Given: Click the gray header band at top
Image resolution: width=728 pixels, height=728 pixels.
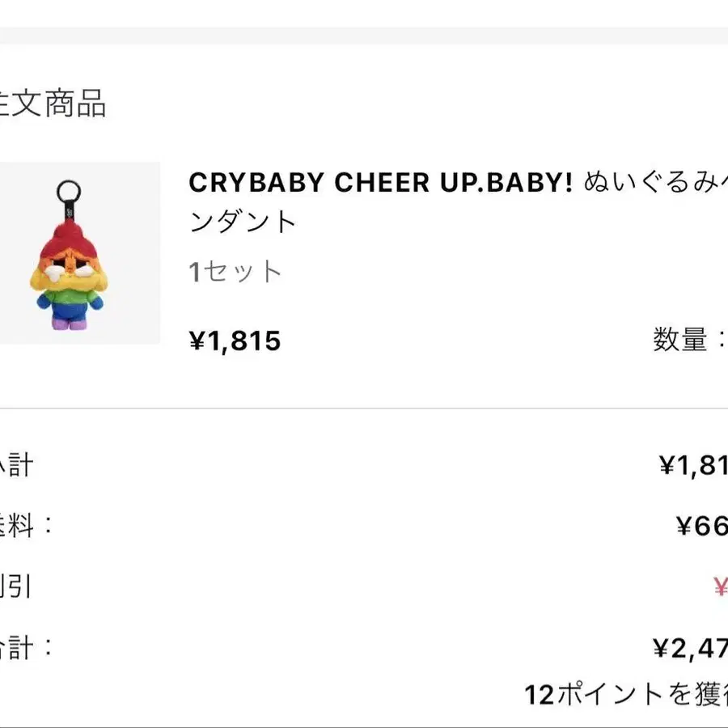Looking at the screenshot, I should coord(364,36).
